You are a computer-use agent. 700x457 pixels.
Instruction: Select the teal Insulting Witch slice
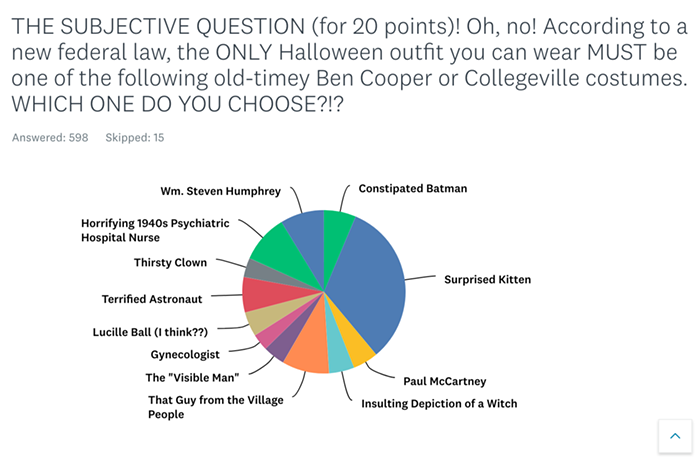click(x=339, y=353)
